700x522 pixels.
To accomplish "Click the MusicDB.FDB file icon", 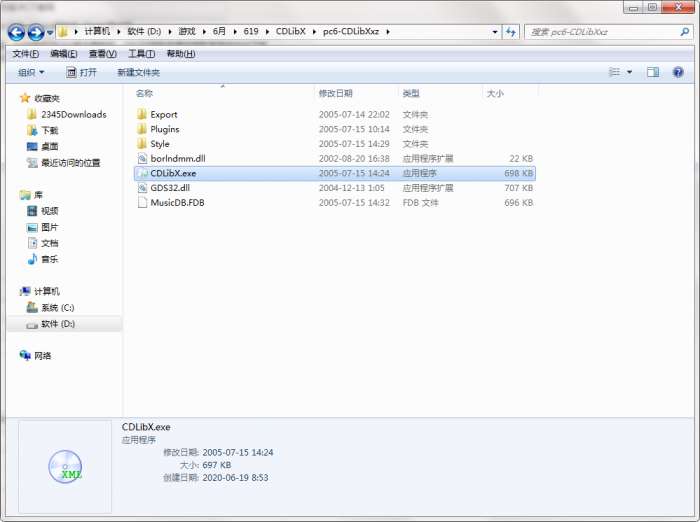I will tap(142, 202).
